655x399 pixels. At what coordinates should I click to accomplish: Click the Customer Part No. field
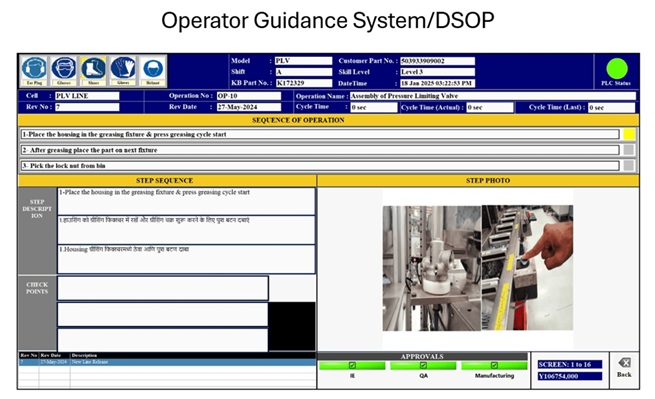pos(437,61)
